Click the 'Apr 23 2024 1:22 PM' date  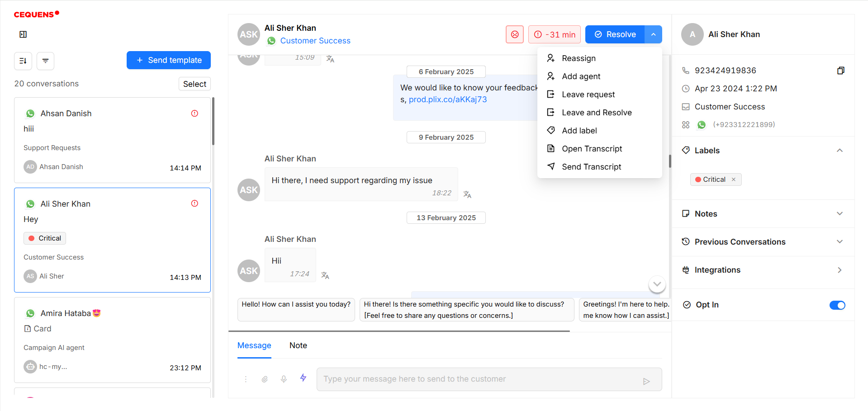click(x=736, y=89)
